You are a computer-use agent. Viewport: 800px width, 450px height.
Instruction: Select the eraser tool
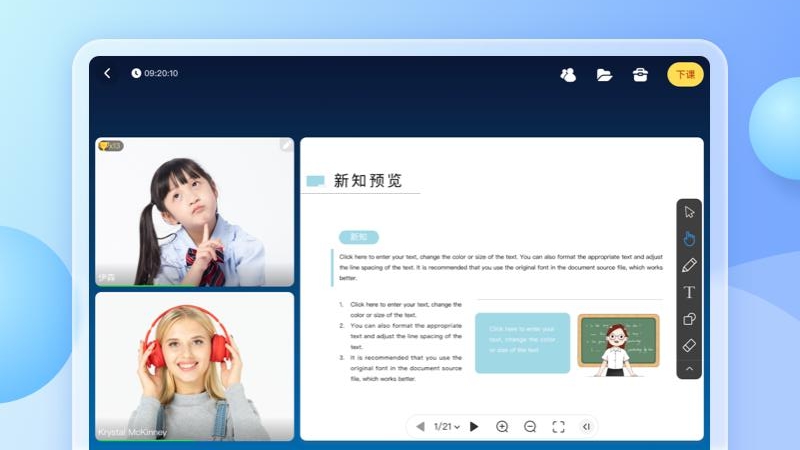(x=689, y=346)
